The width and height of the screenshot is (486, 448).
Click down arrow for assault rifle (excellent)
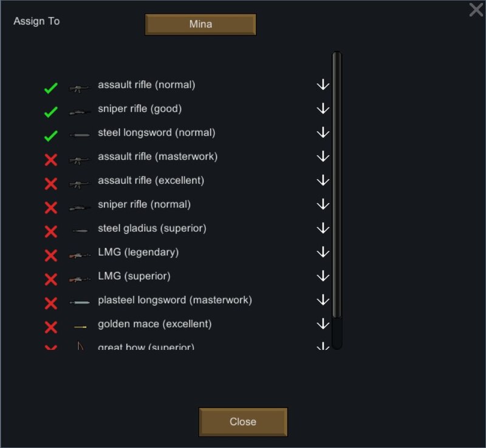(x=323, y=180)
